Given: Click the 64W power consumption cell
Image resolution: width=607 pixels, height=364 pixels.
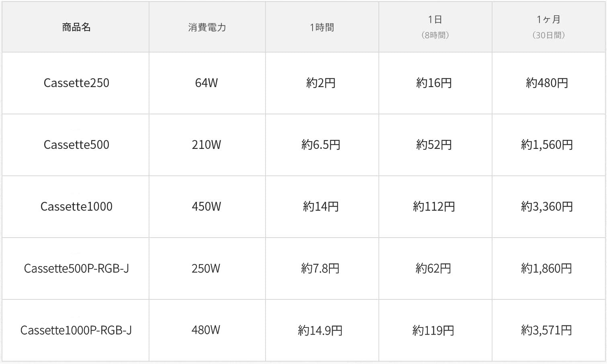Looking at the screenshot, I should pos(206,83).
